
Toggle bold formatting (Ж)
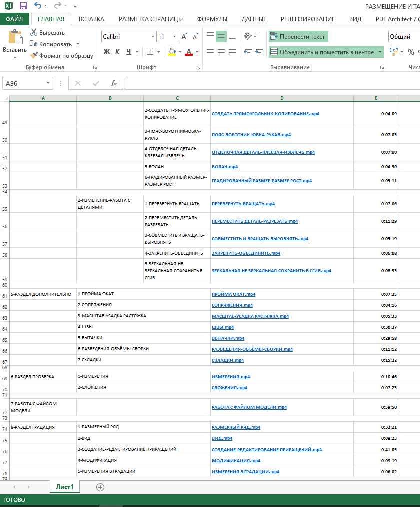107,52
